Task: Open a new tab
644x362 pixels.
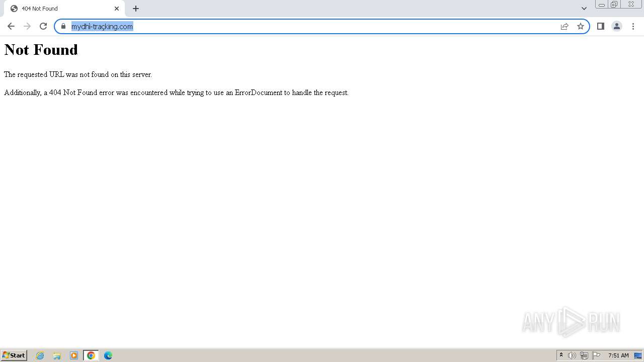Action: pos(136,9)
